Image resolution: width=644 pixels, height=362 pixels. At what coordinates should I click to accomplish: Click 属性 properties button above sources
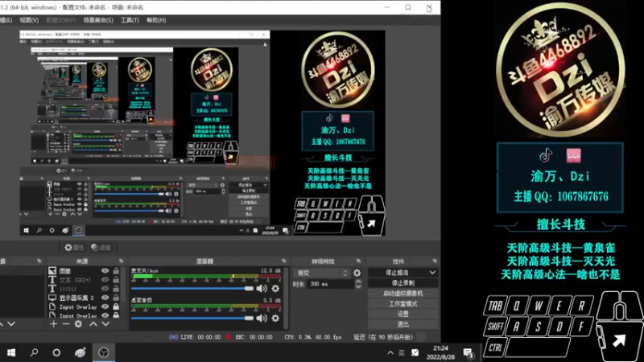pyautogui.click(x=74, y=248)
